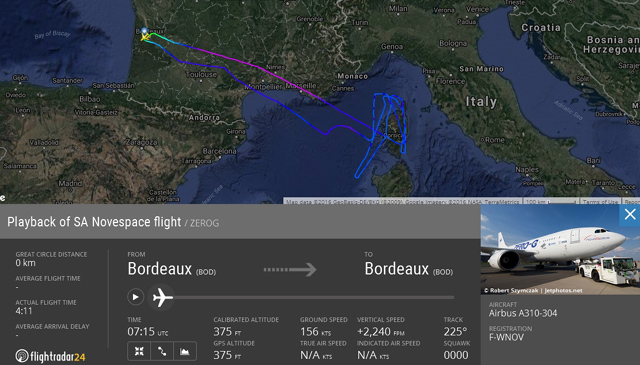Click the Google logo at map corner

2,198
